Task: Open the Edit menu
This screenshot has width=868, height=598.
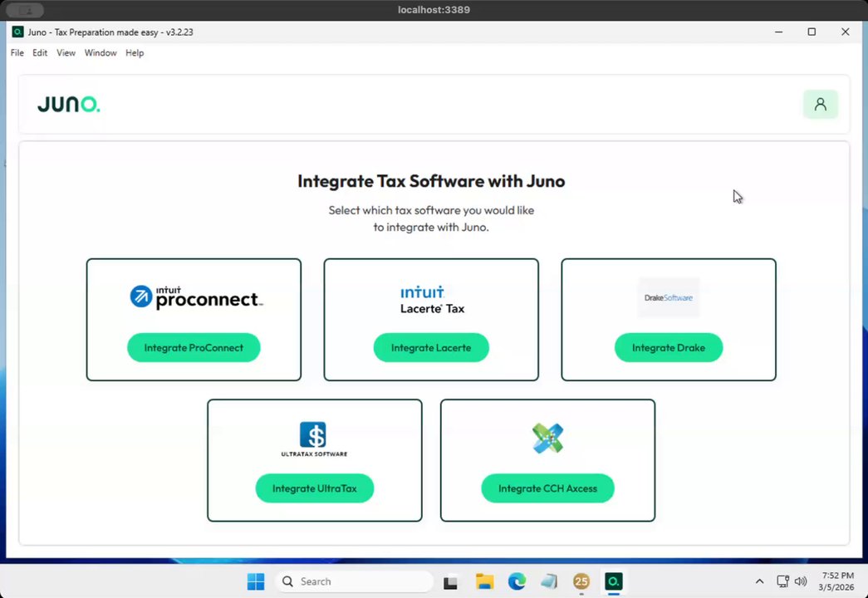Action: tap(40, 52)
